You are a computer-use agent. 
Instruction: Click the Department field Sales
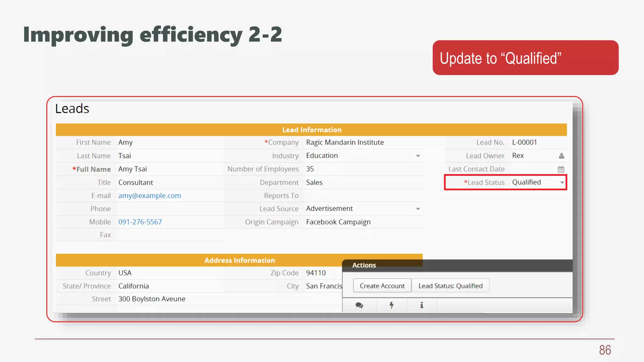(x=364, y=183)
